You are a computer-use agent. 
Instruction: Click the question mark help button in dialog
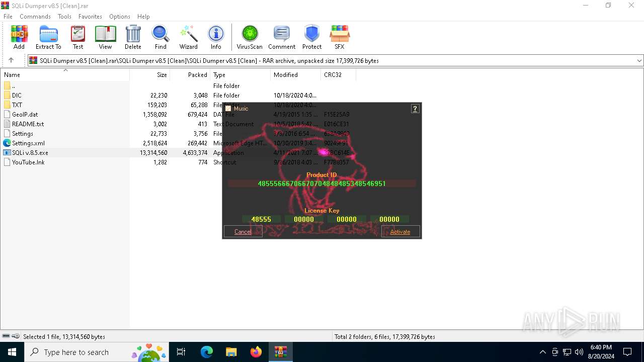[x=415, y=109]
